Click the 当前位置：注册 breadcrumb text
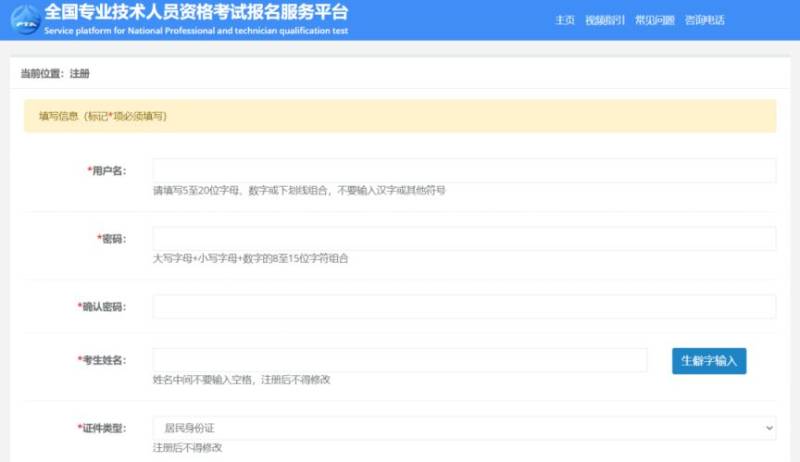 tap(55, 74)
